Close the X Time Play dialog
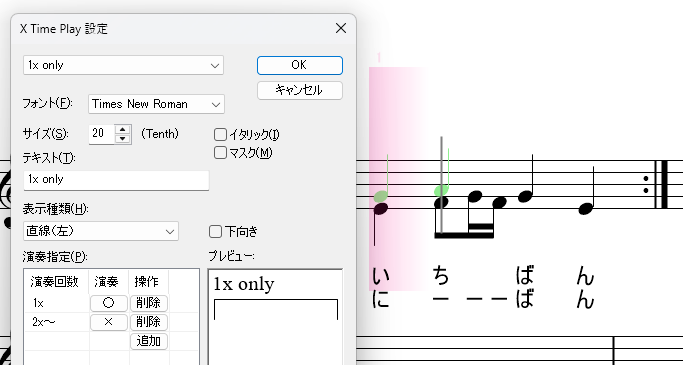The image size is (683, 365). [341, 28]
